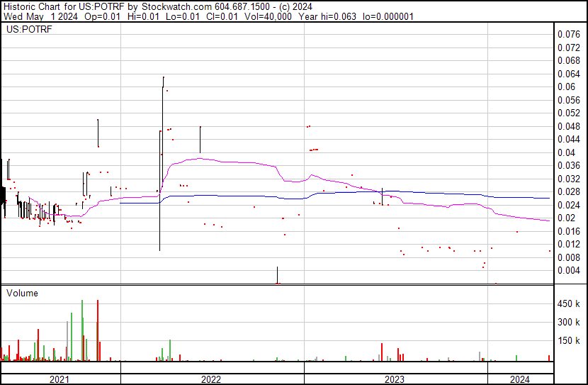Select the 2023 year label on time axis
The width and height of the screenshot is (588, 385).
coord(395,379)
